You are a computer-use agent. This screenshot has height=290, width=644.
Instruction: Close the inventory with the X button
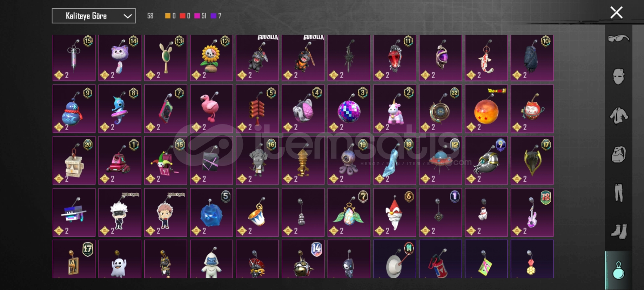click(616, 12)
